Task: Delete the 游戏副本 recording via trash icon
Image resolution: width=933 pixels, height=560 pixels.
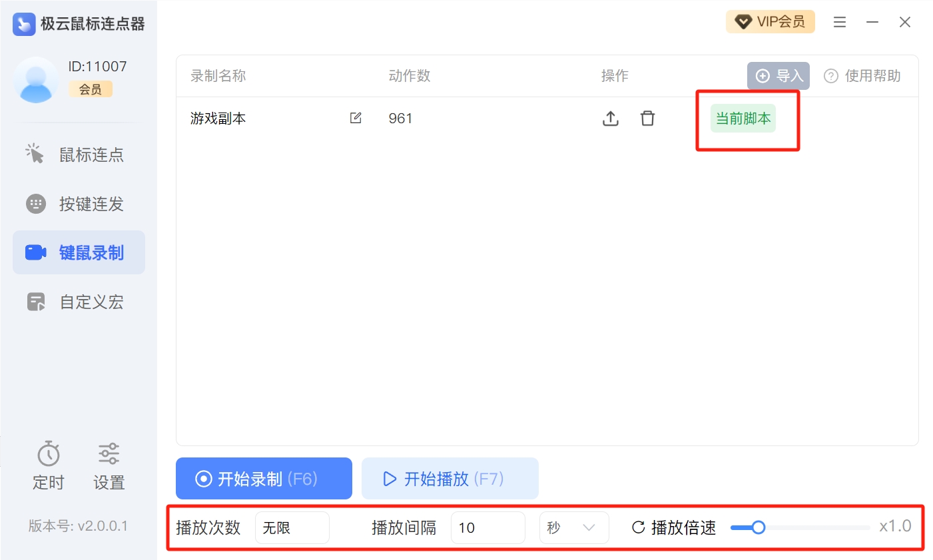Action: point(647,119)
